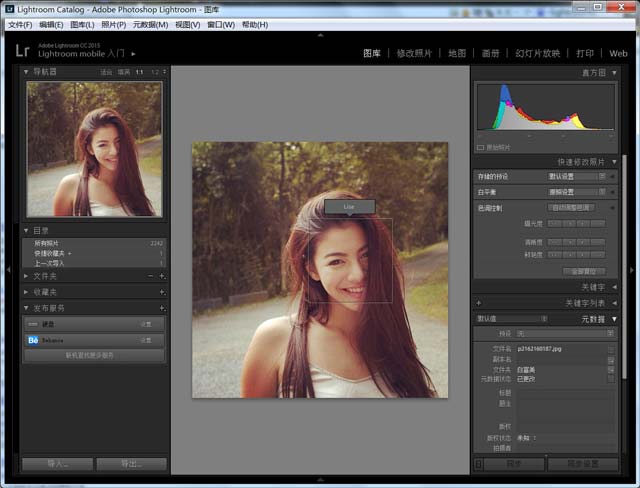Open navigator zoom ratio dropdown arrows
Image resolution: width=640 pixels, height=488 pixels.
coord(164,72)
